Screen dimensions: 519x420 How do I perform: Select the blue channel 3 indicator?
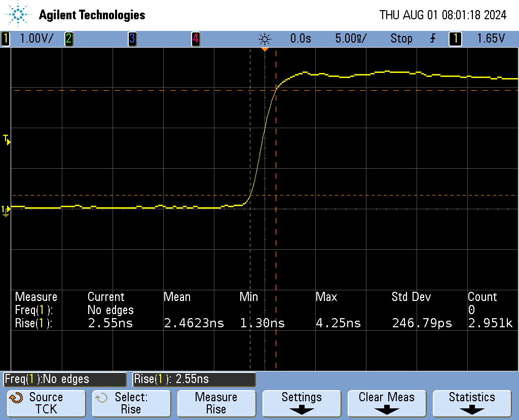(x=132, y=39)
